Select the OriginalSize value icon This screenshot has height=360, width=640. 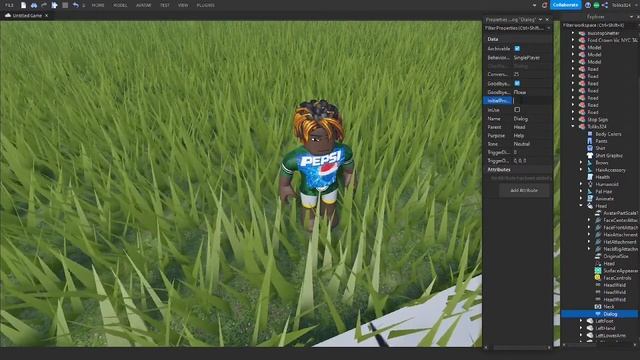click(x=598, y=256)
